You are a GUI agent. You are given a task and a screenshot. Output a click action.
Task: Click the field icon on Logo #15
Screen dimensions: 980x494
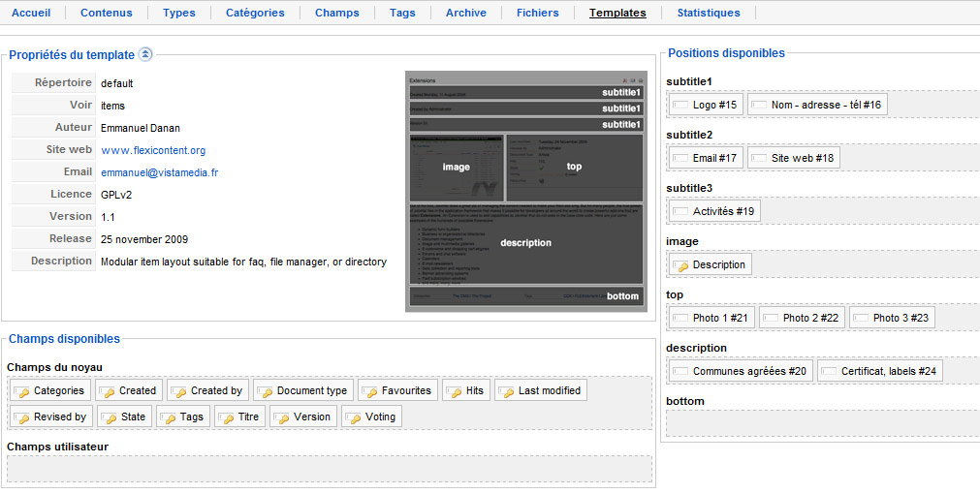(681, 105)
